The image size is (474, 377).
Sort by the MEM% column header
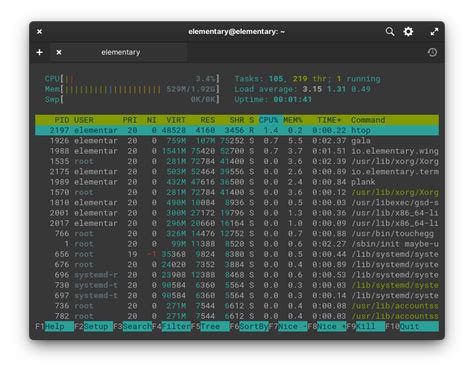(x=293, y=120)
